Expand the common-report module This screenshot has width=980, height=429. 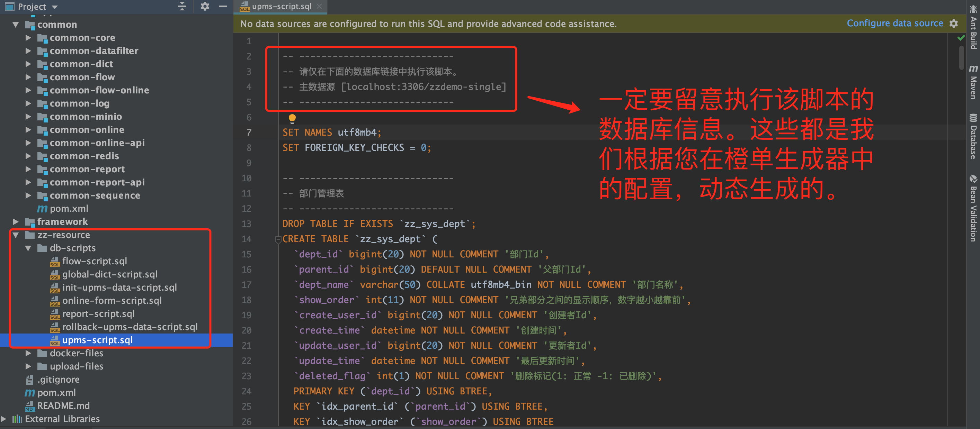[x=28, y=169]
